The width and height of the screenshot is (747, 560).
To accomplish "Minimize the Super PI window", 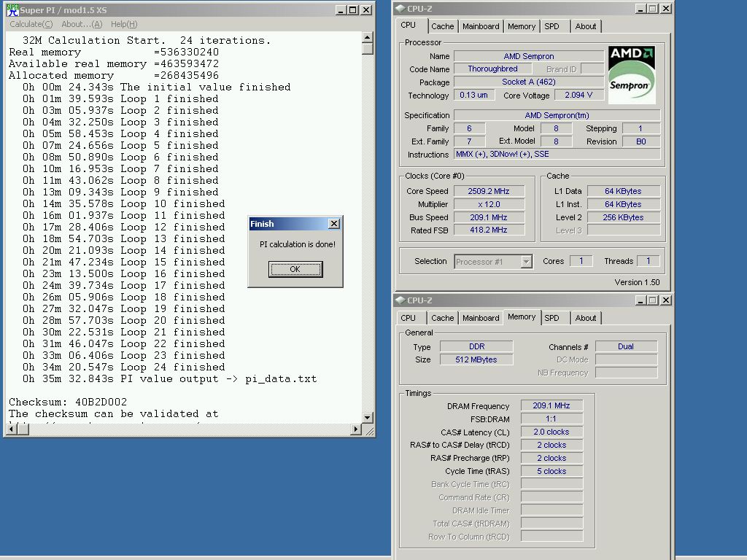I will pyautogui.click(x=341, y=10).
